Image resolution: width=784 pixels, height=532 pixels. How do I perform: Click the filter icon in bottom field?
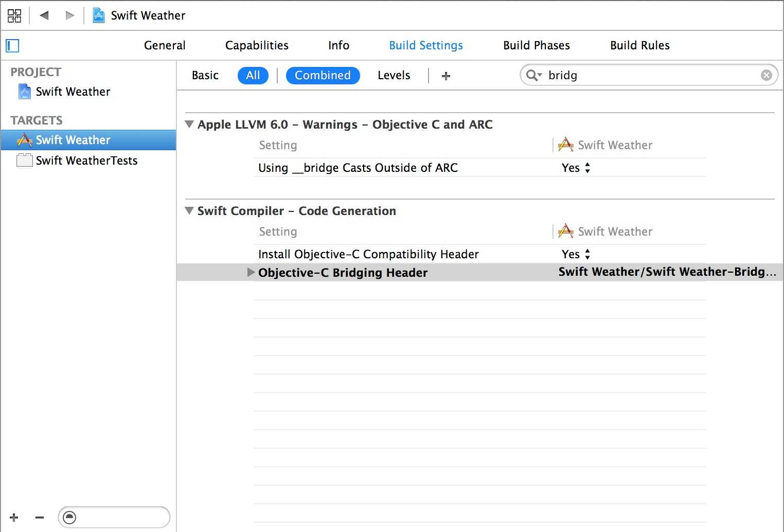coord(69,517)
